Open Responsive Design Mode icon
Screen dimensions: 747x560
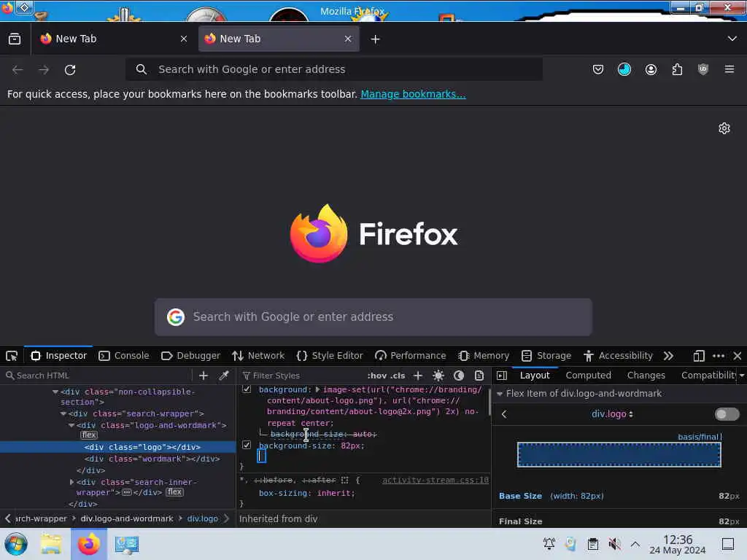point(698,356)
